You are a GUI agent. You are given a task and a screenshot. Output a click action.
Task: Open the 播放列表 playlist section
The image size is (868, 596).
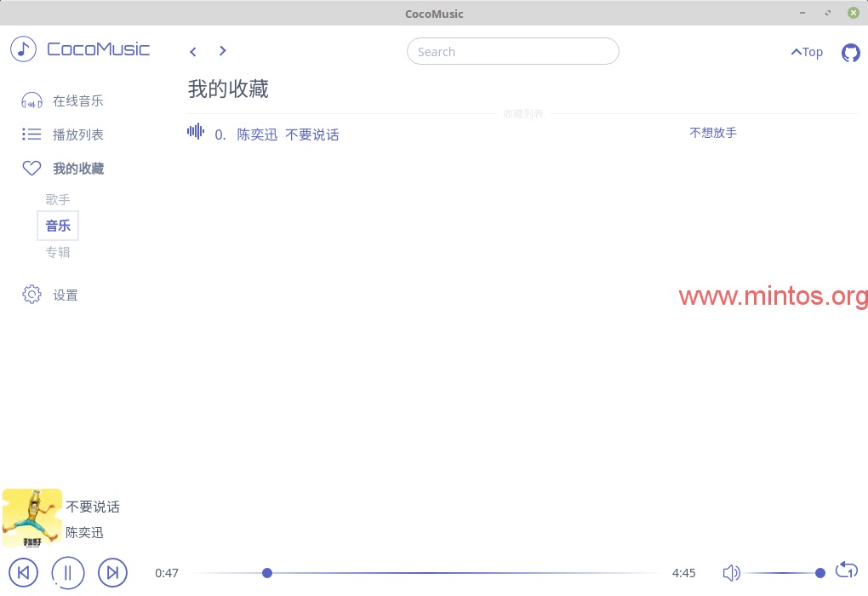pos(77,135)
